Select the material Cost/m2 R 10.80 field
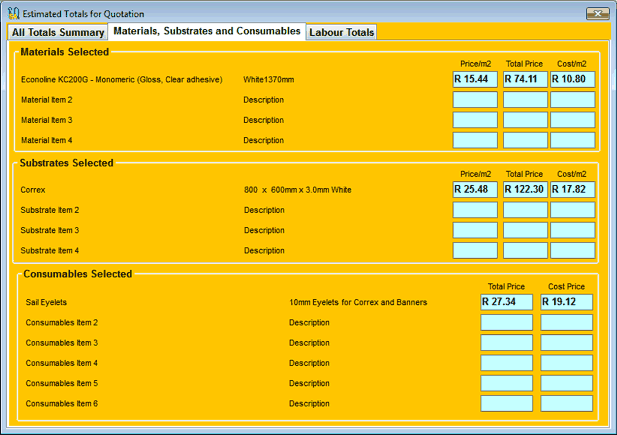This screenshot has width=617, height=435. click(572, 79)
